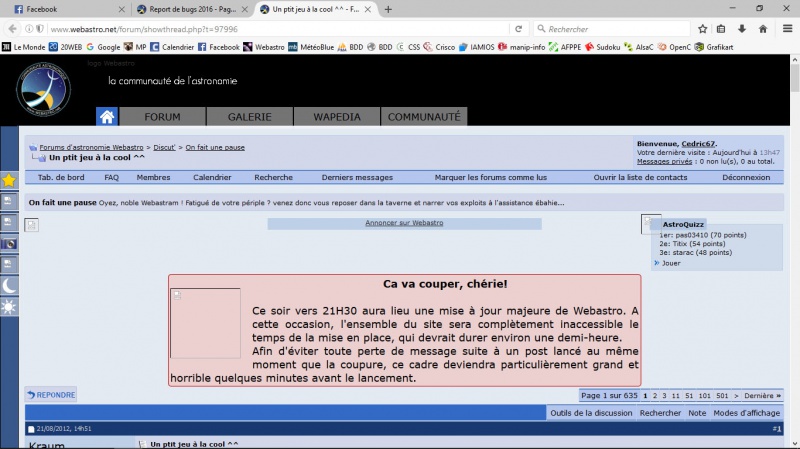Screen dimensions: 800x449
Task: Show the bookmarks list clipboard icon
Action: pyautogui.click(x=721, y=29)
